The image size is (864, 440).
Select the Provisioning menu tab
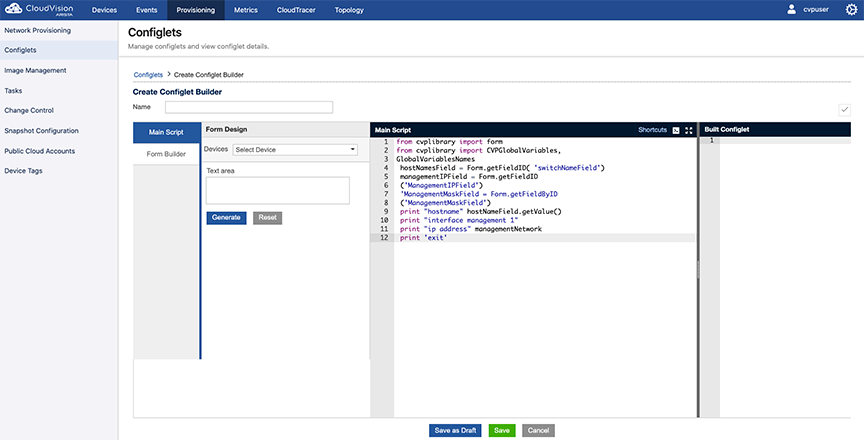[196, 10]
